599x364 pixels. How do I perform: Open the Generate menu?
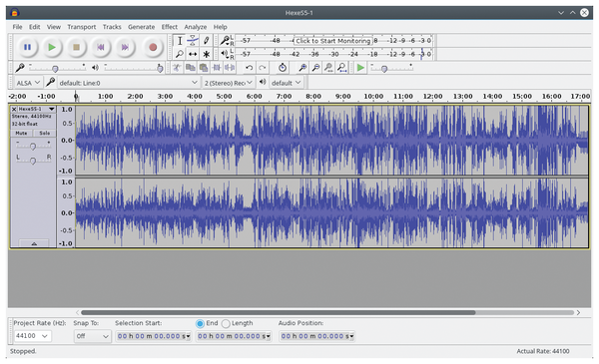coord(142,27)
